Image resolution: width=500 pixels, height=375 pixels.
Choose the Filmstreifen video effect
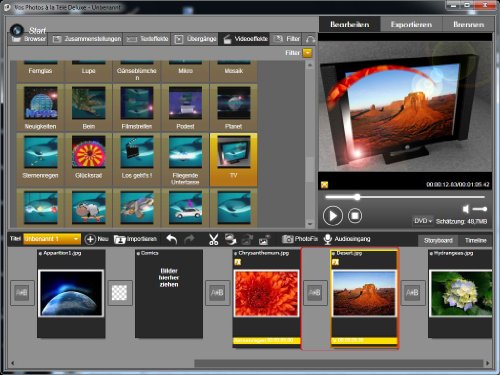click(x=137, y=108)
